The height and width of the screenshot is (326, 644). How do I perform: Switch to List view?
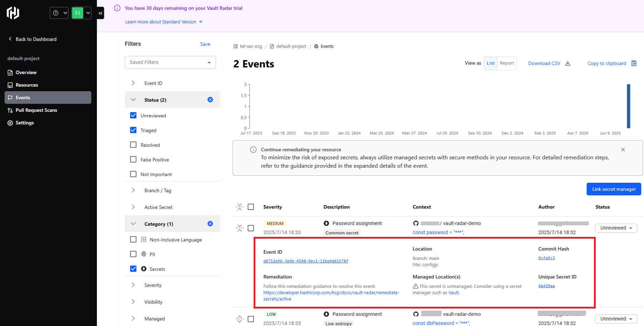(490, 63)
